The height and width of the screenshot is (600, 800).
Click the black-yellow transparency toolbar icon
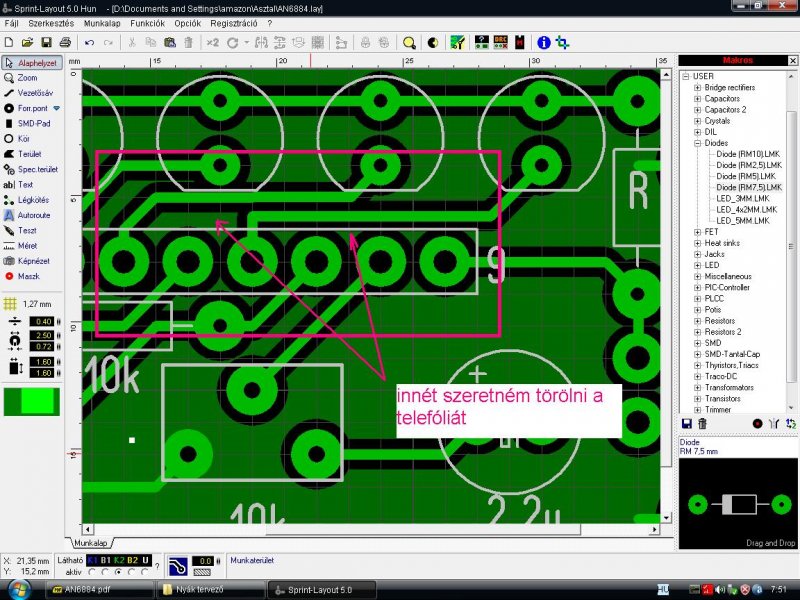pos(433,43)
